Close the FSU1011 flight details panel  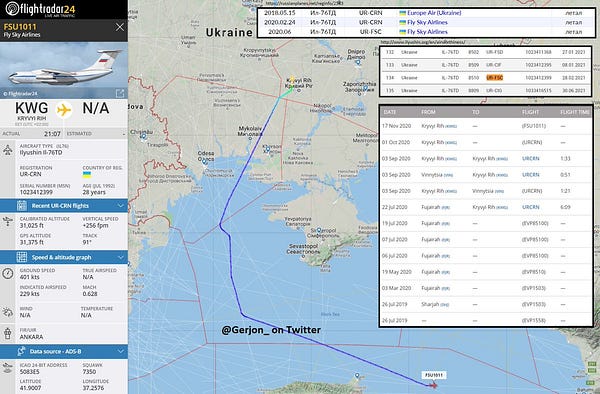point(120,27)
